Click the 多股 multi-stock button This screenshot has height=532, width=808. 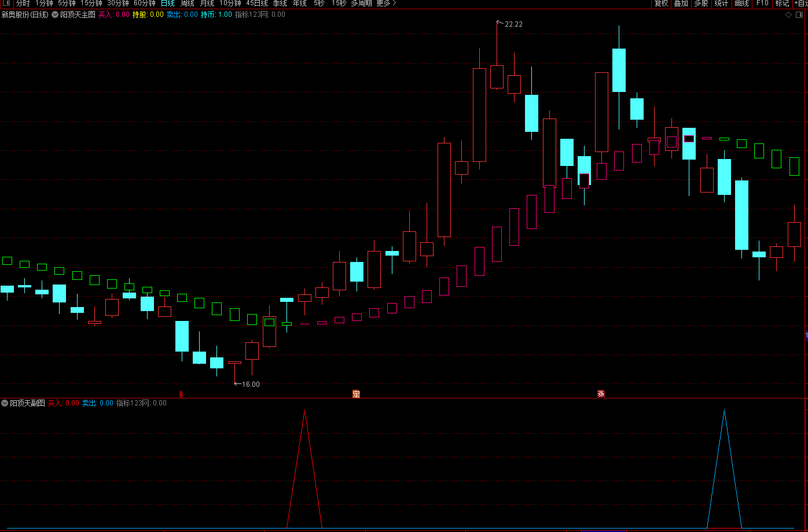pos(701,3)
